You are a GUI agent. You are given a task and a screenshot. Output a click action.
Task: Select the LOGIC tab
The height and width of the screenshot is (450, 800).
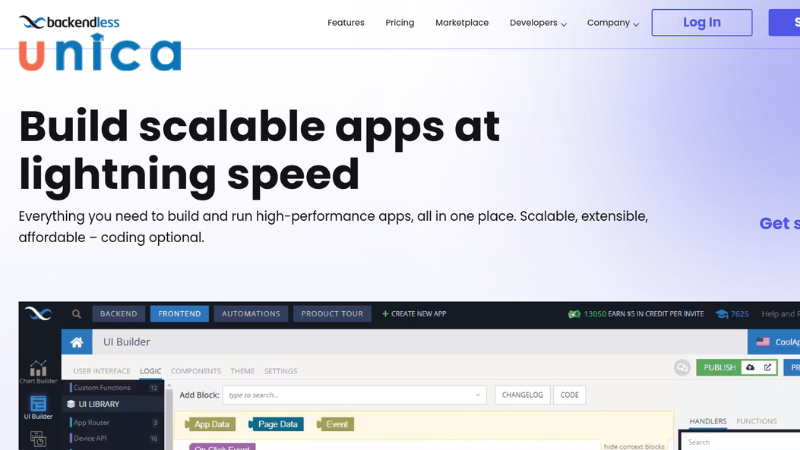click(x=151, y=371)
